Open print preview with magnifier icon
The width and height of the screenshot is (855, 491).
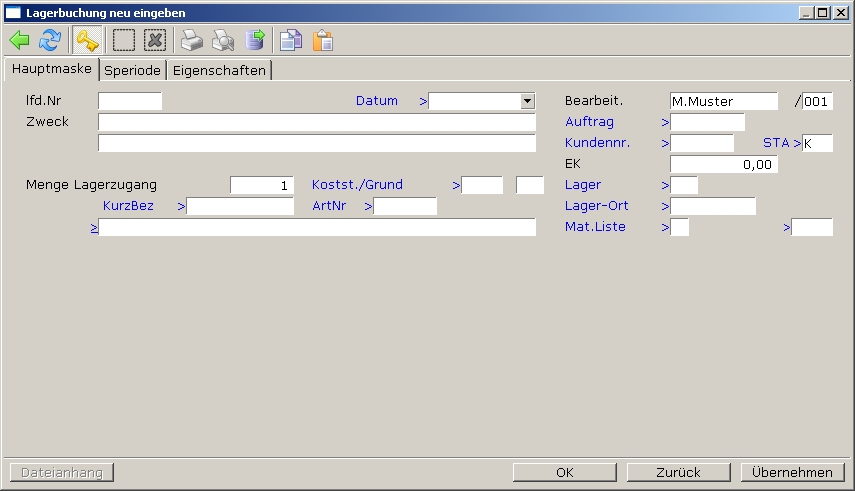click(223, 40)
